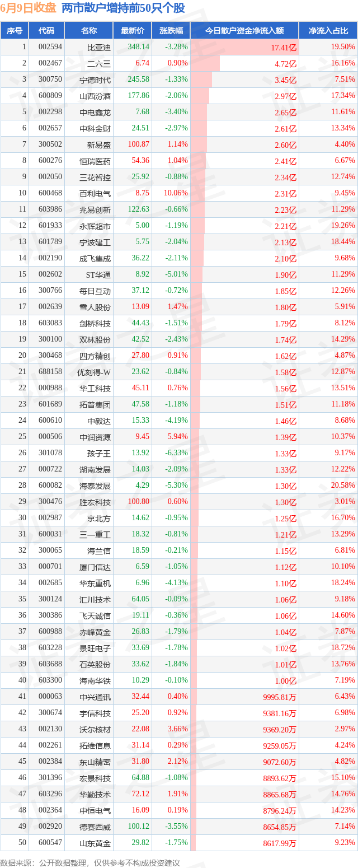The width and height of the screenshot is (358, 868).
Task: Click stock name 汇川技术
Action: click(x=95, y=600)
